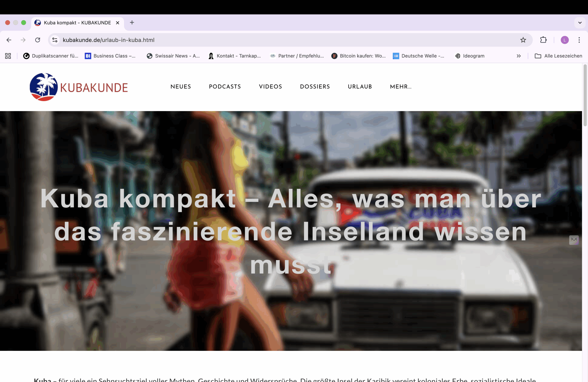Click the KUBAKUNDE palm logo
588x382 pixels.
(x=44, y=87)
